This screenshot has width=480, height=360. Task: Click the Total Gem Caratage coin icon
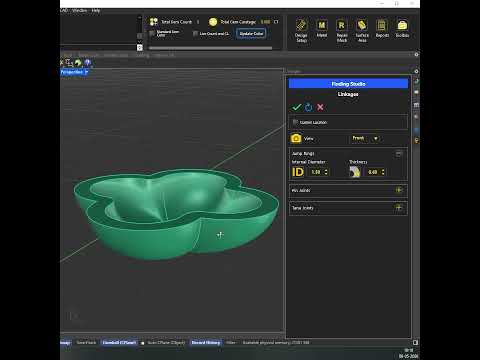pos(213,22)
